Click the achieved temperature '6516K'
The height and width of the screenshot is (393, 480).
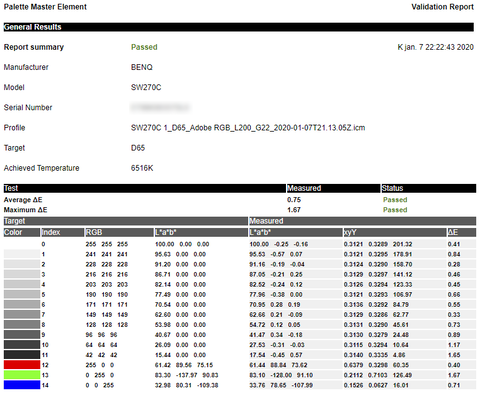142,168
